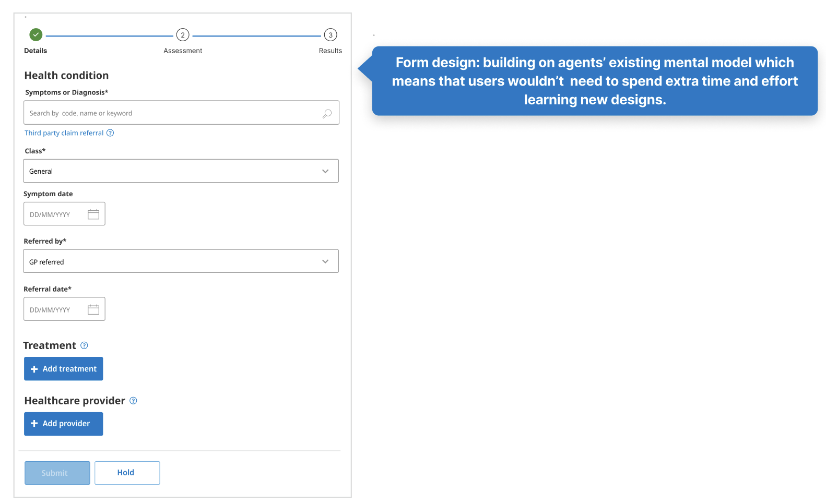Click the search magnifier icon in Symptoms field

[327, 113]
